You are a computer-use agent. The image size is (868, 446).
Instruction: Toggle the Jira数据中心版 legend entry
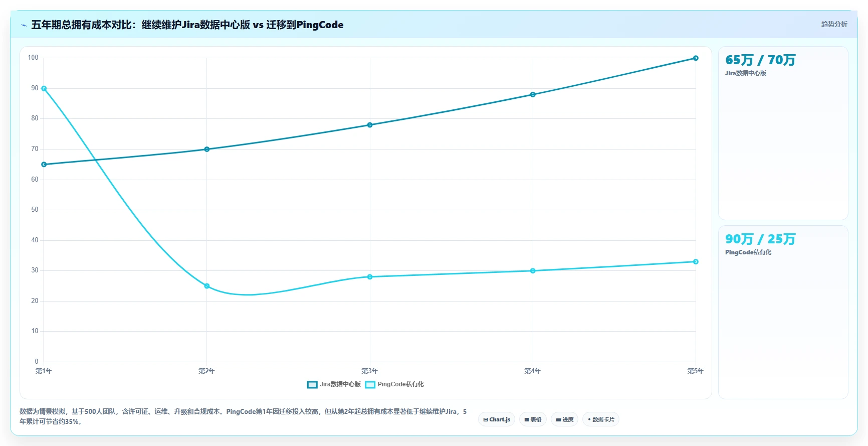[334, 384]
